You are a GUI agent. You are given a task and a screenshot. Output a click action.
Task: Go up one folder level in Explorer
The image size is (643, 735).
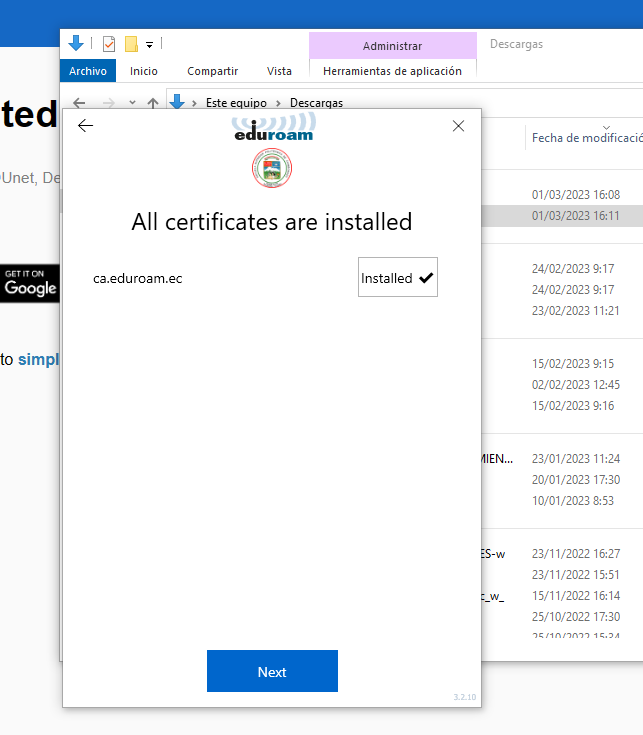coord(153,103)
